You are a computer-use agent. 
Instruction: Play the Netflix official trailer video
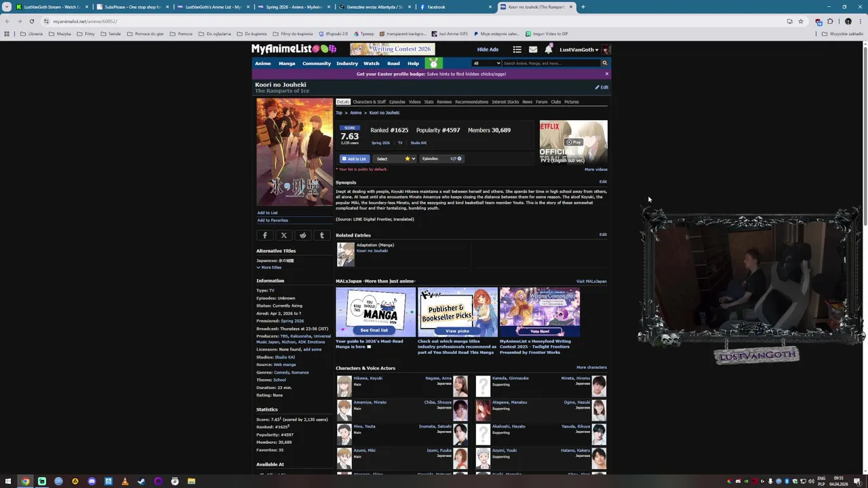574,142
